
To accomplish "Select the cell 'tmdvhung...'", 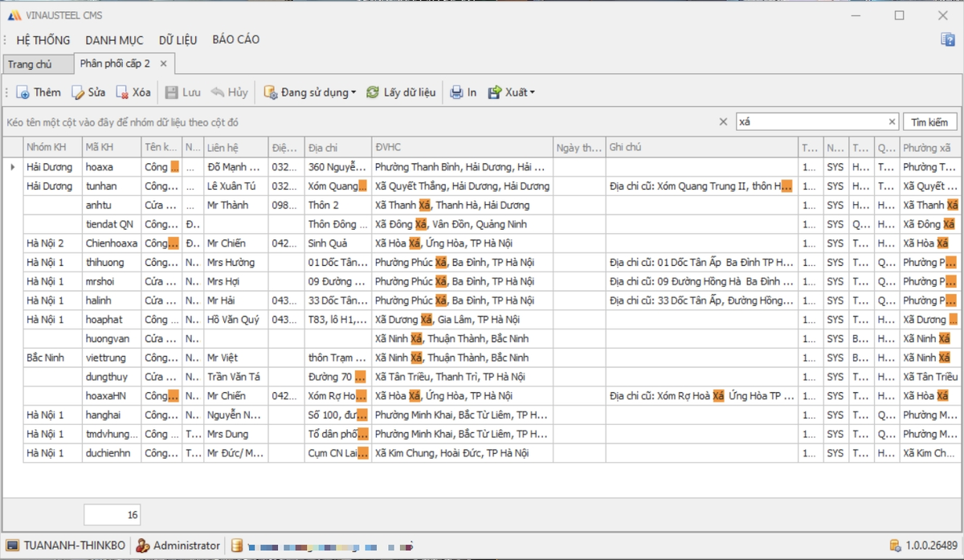I will pyautogui.click(x=112, y=434).
